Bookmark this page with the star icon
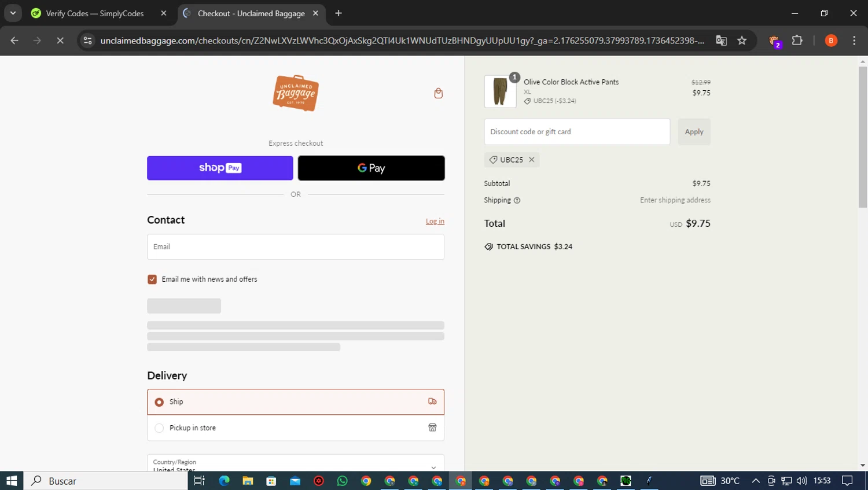Image resolution: width=868 pixels, height=490 pixels. (742, 40)
